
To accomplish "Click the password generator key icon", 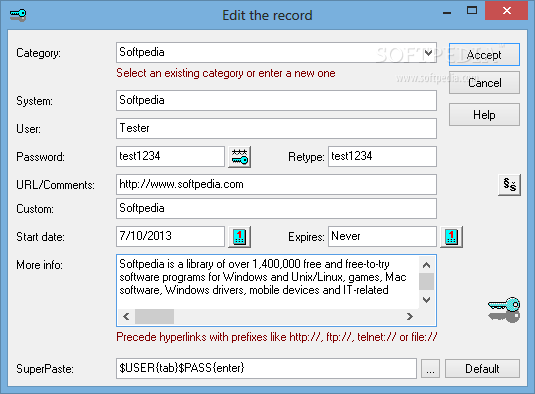I will point(240,157).
